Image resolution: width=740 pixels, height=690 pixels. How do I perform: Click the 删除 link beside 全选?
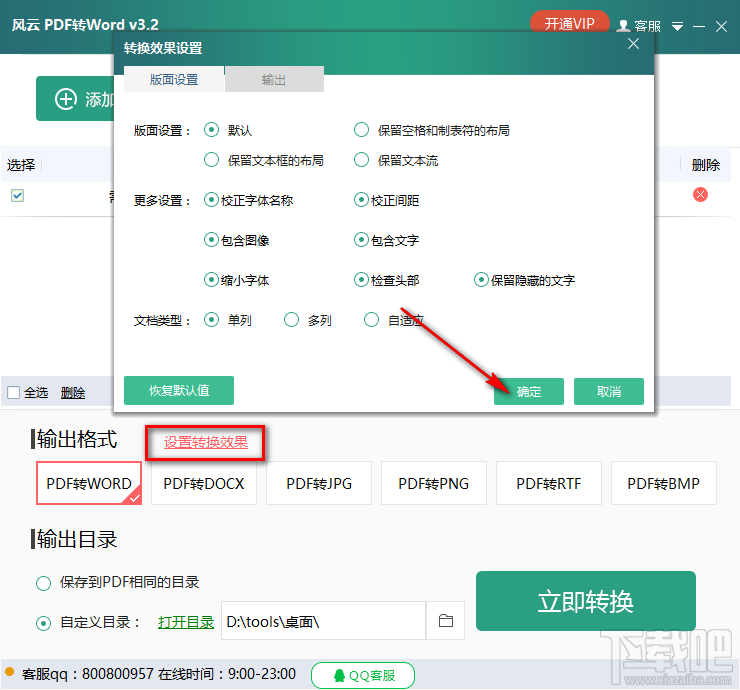[73, 393]
